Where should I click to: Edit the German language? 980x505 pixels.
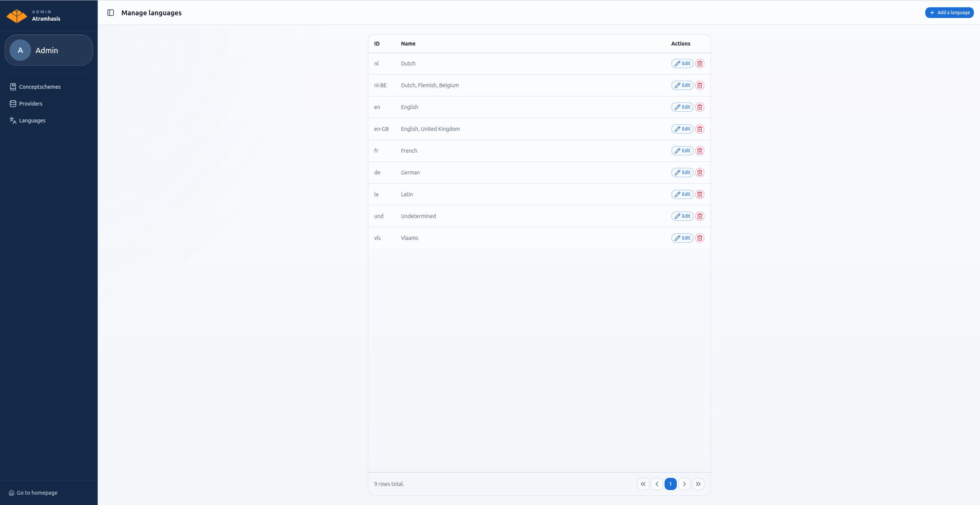point(682,173)
